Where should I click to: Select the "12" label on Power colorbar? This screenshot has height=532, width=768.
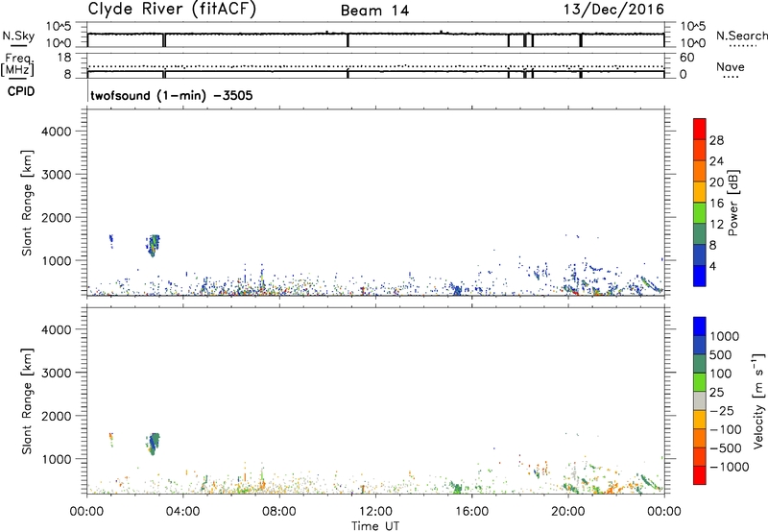(716, 225)
